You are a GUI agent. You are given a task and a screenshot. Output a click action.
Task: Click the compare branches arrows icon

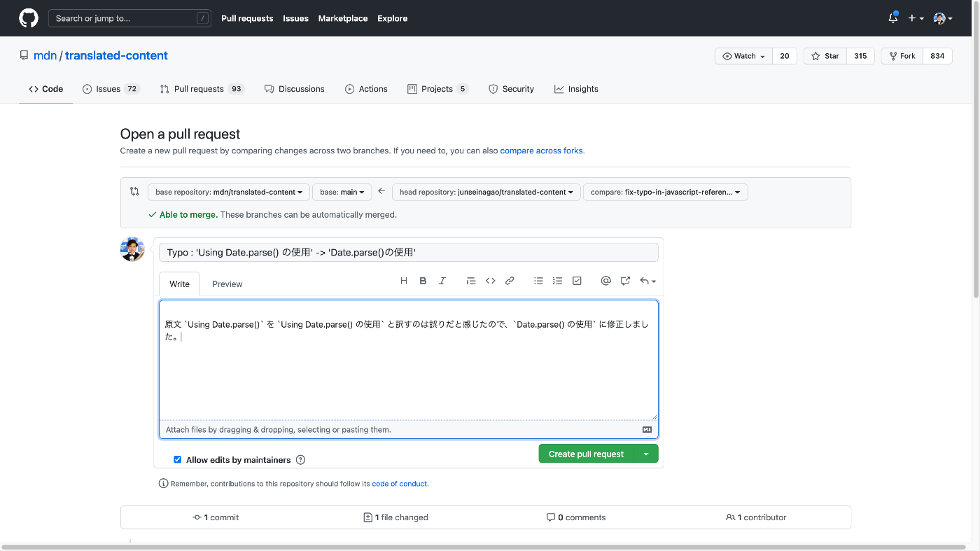(x=134, y=191)
